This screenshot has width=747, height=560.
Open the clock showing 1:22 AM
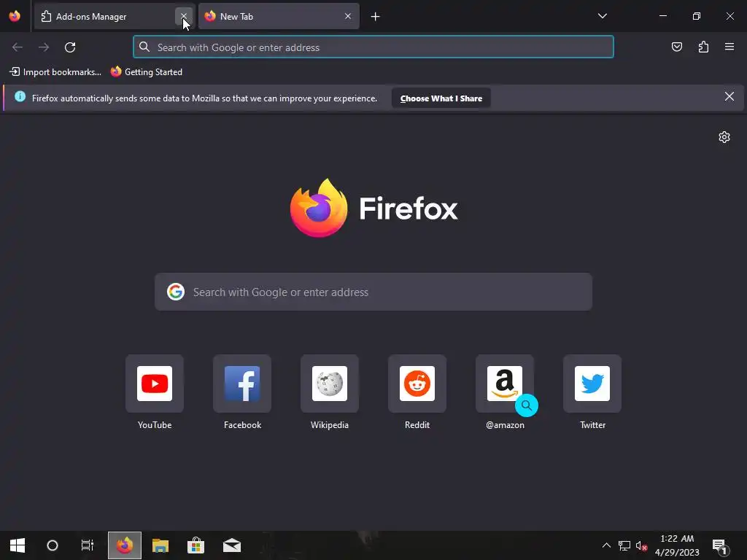click(x=677, y=545)
